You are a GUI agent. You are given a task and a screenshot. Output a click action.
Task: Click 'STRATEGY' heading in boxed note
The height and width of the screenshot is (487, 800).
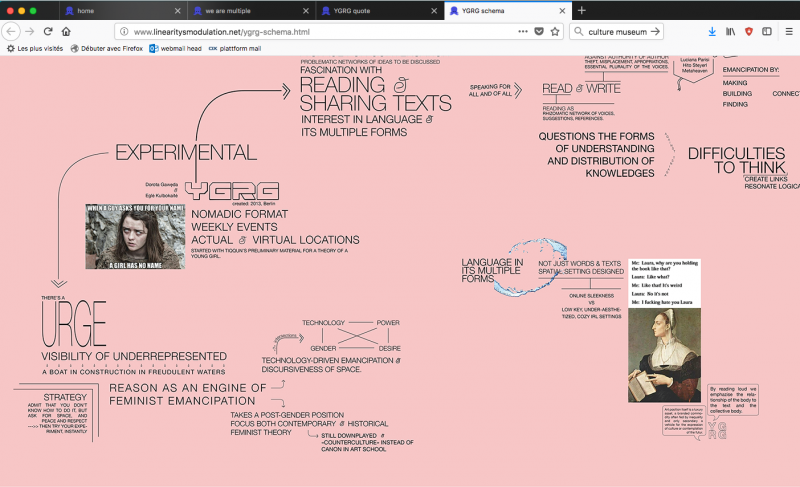pyautogui.click(x=65, y=397)
